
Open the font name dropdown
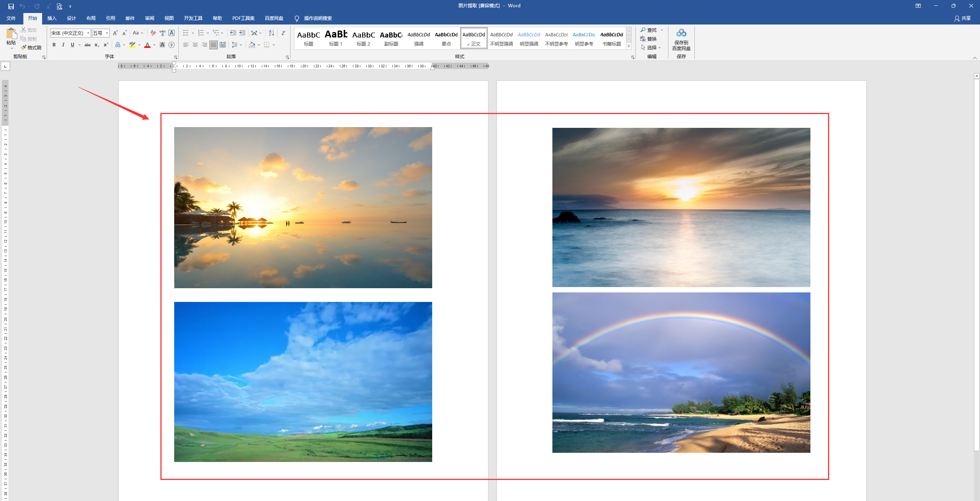click(88, 33)
